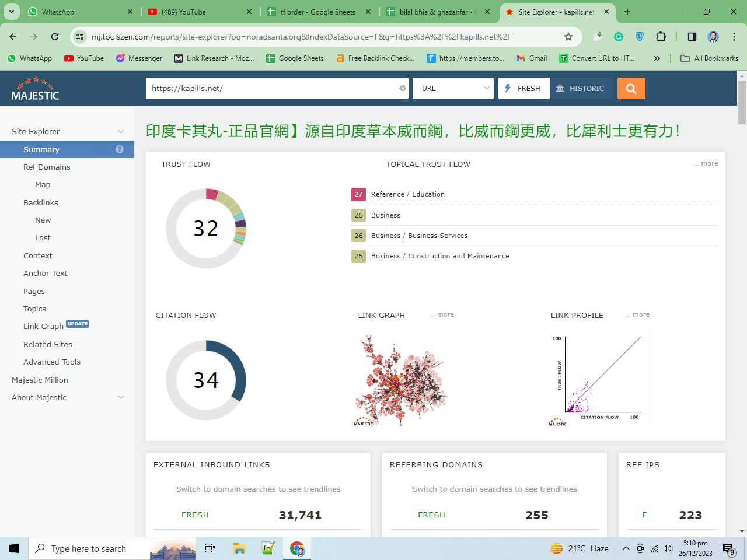Open the Chrome extensions puzzle icon
The height and width of the screenshot is (560, 747).
(x=661, y=37)
